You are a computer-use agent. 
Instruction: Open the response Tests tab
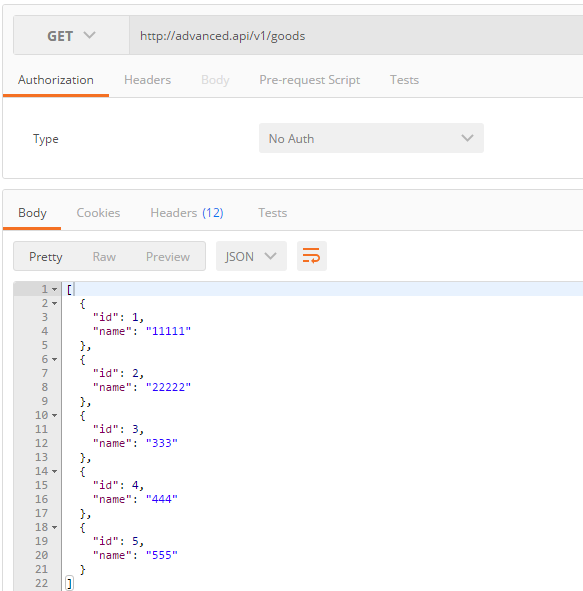pos(272,213)
